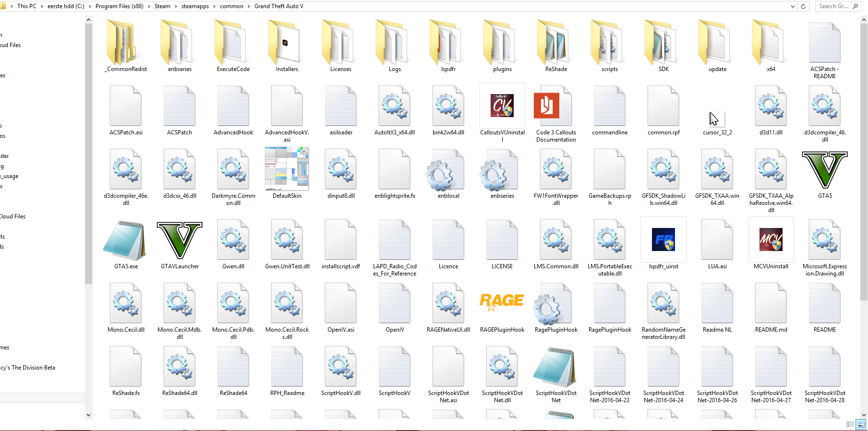
Task: Select the common.rpf file
Action: click(x=663, y=106)
